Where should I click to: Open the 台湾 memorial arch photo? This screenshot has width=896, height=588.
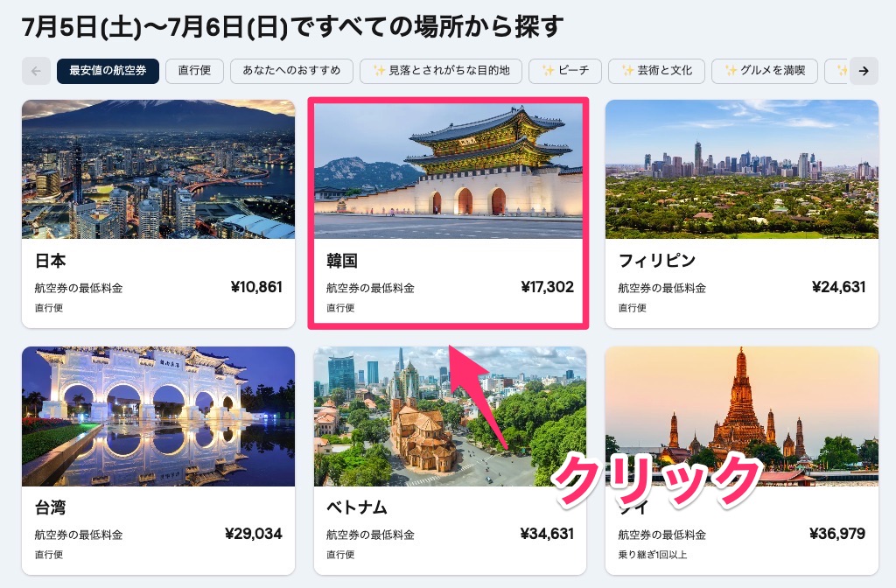click(x=158, y=416)
